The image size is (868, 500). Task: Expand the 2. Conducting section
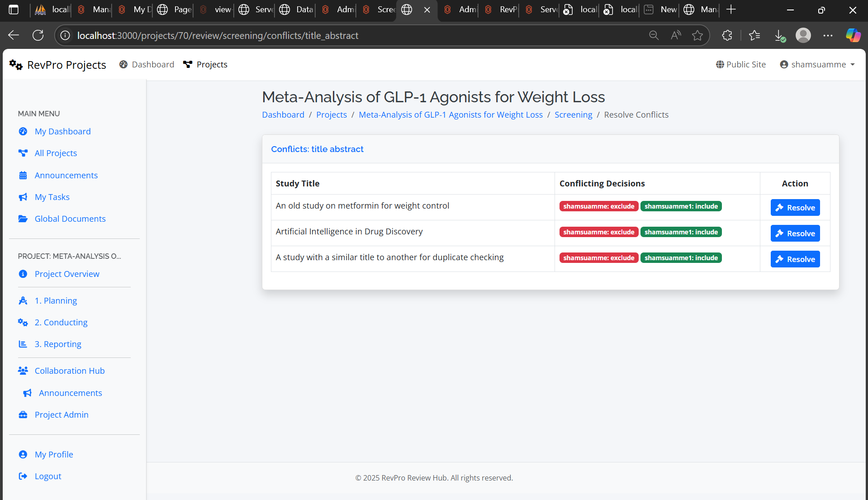pos(61,322)
